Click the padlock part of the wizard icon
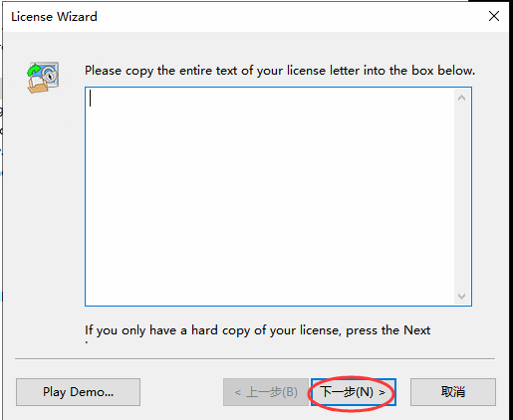The height and width of the screenshot is (420, 513). (x=50, y=75)
